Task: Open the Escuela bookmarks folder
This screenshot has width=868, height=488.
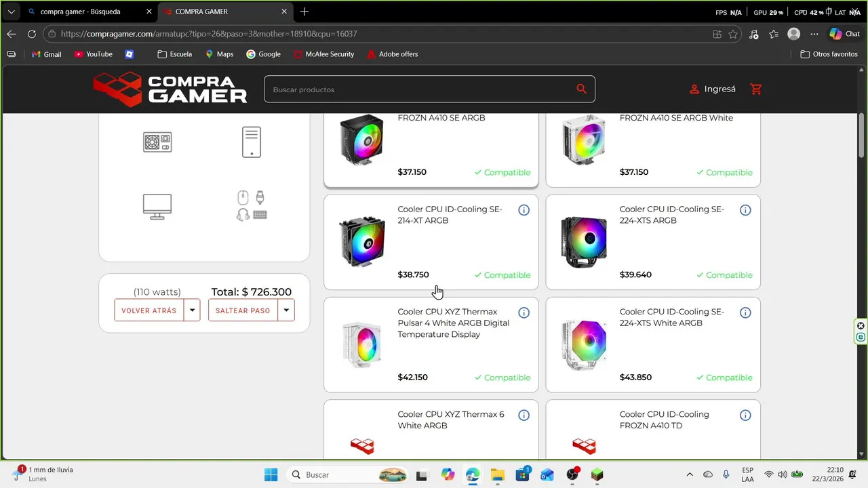Action: (x=174, y=54)
